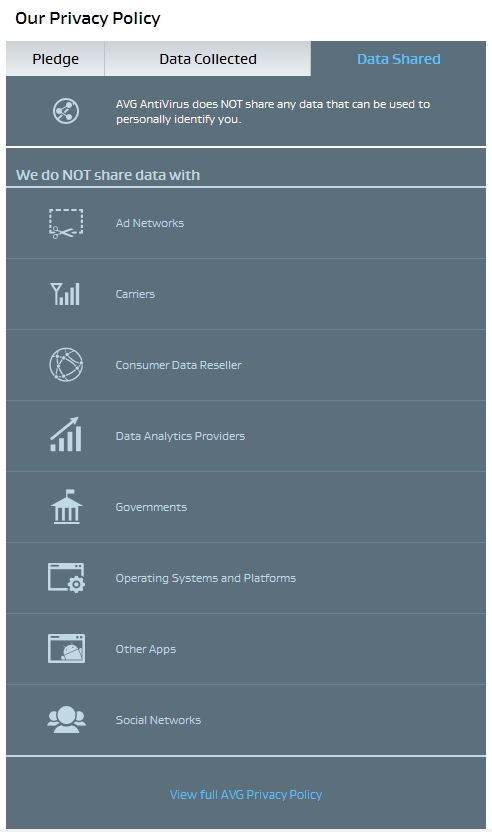The height and width of the screenshot is (832, 492).
Task: Select the Governments label
Action: point(151,507)
